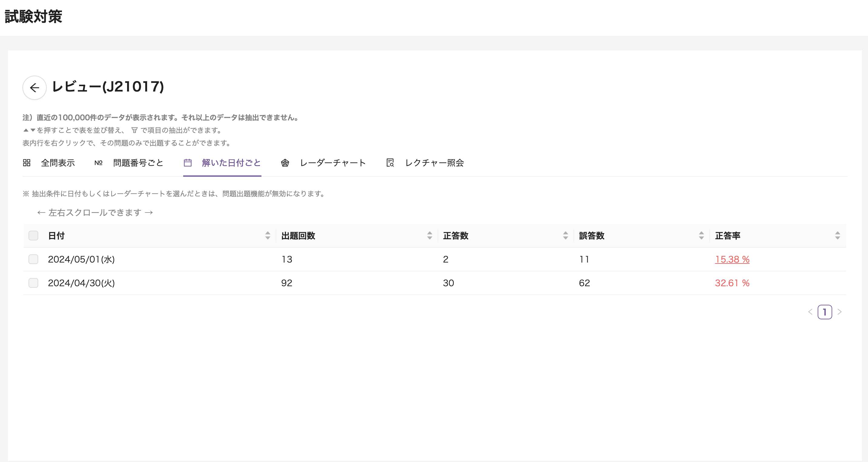Sort by 誤答数 column arrows
The width and height of the screenshot is (868, 462).
tap(701, 235)
